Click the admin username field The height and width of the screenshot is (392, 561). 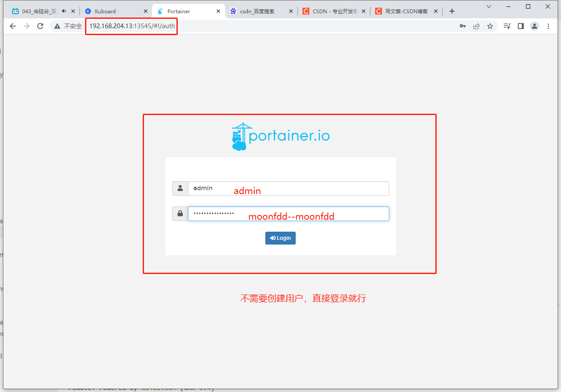(x=288, y=189)
